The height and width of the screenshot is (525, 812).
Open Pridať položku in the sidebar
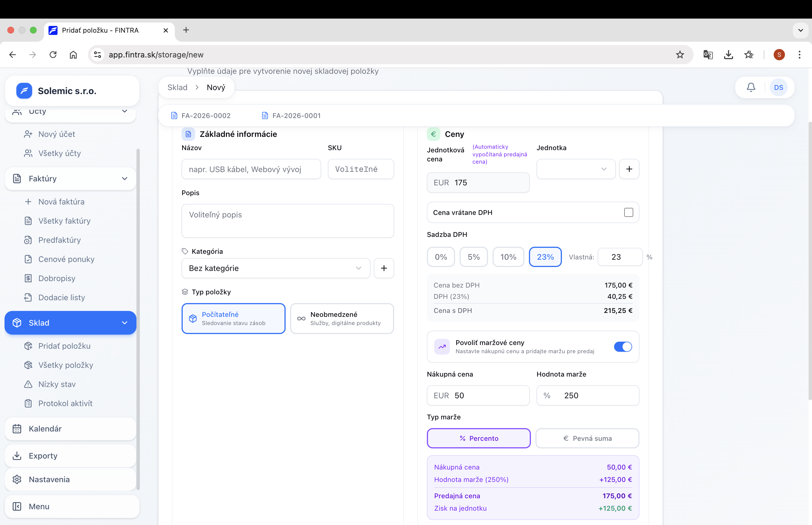point(64,346)
